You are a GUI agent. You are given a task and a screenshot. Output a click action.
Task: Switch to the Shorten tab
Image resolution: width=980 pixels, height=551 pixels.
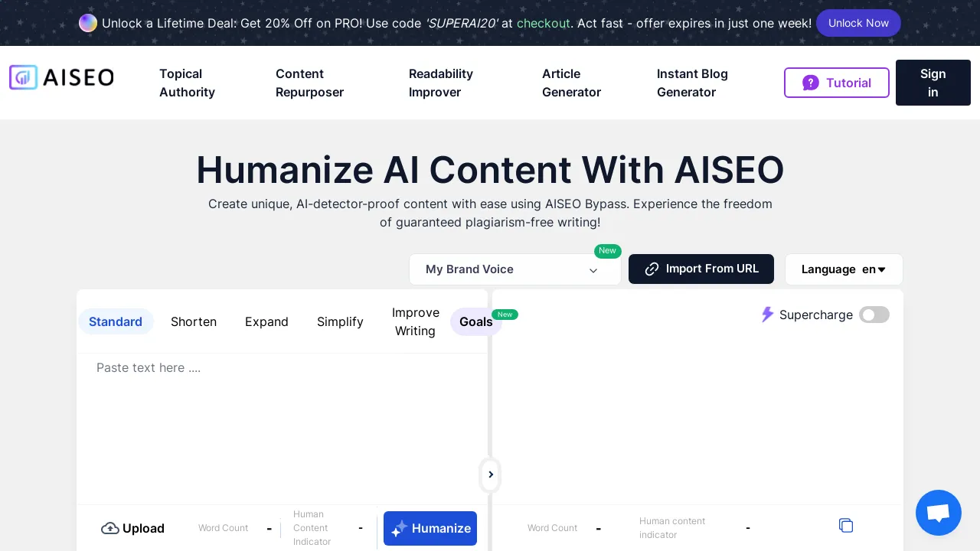point(194,321)
